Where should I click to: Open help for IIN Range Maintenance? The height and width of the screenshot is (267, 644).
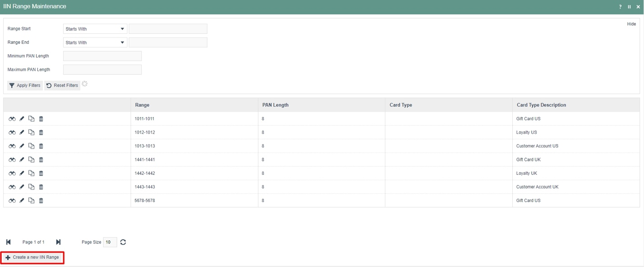[x=620, y=6]
